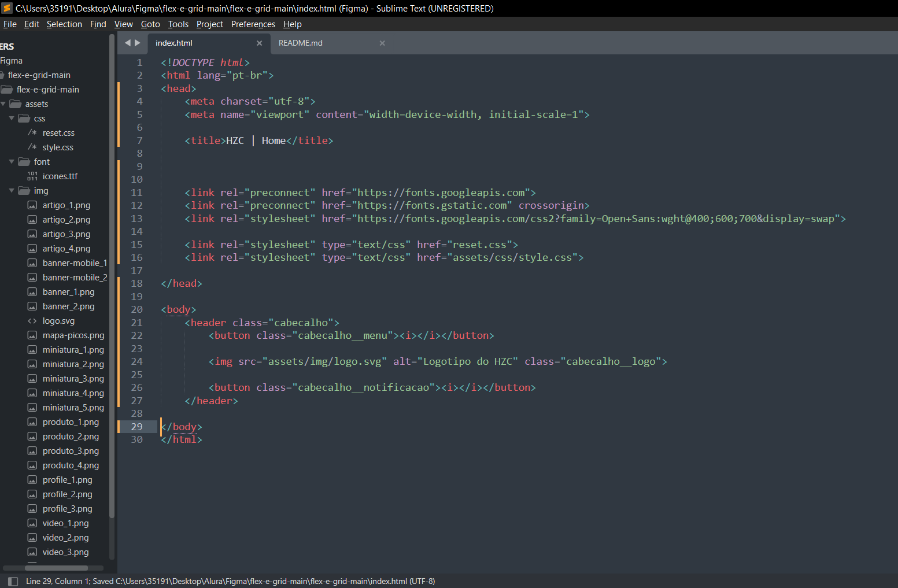Screen dimensions: 898x588
Task: Close the README.md tab
Action: click(382, 43)
